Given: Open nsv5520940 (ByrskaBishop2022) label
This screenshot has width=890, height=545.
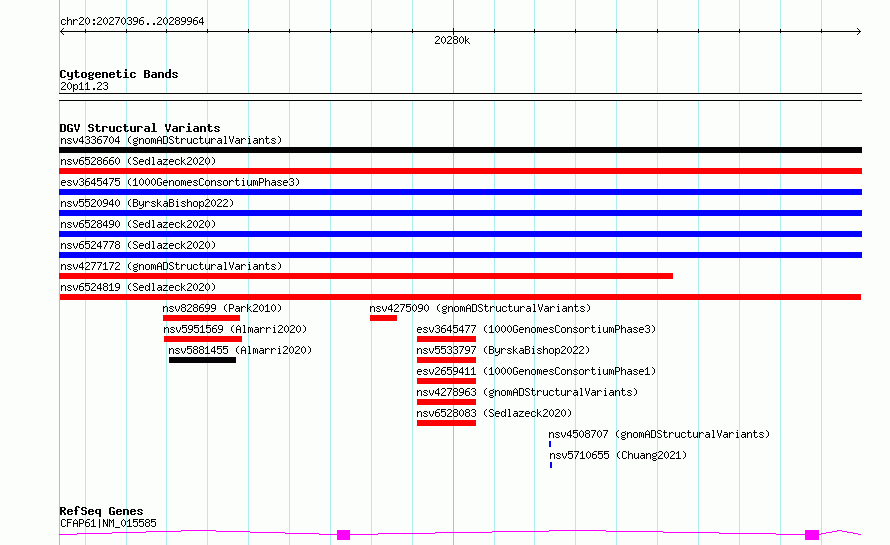Looking at the screenshot, I should (x=147, y=203).
